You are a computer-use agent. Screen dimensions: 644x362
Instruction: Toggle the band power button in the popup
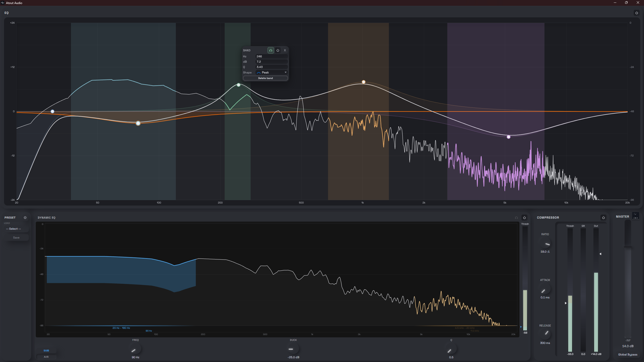[278, 50]
